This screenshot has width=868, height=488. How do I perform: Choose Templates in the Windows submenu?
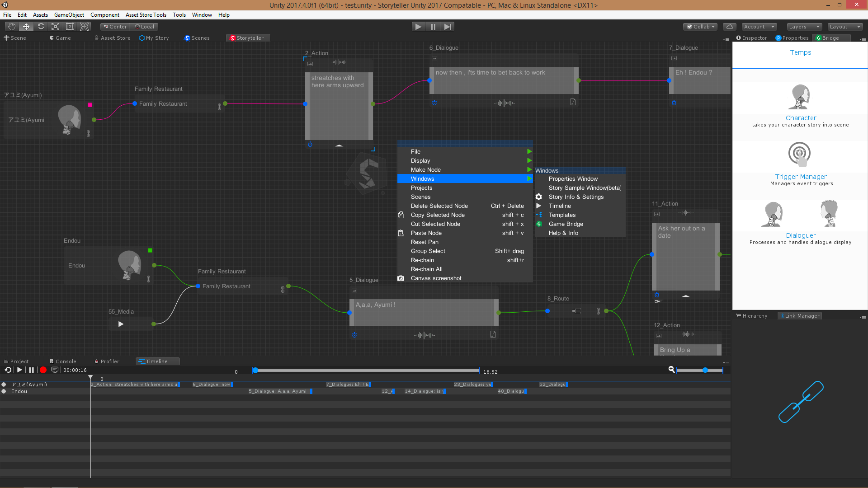(x=580, y=215)
